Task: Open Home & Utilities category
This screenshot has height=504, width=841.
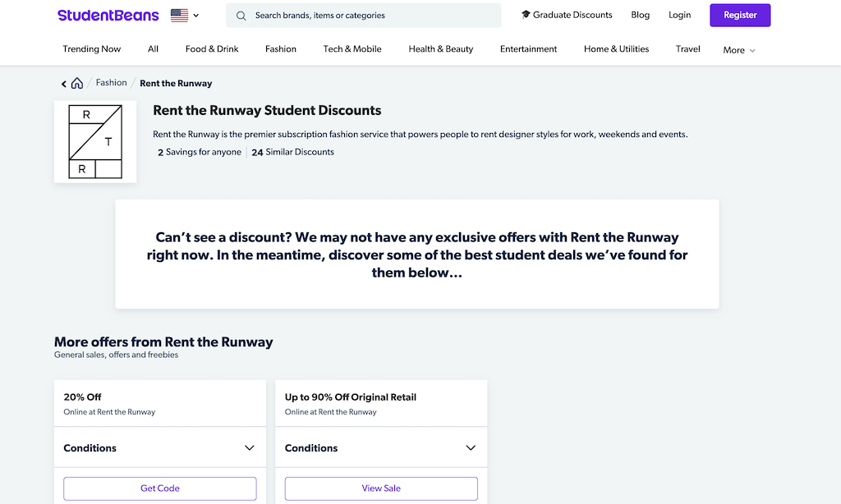Action: [x=616, y=48]
